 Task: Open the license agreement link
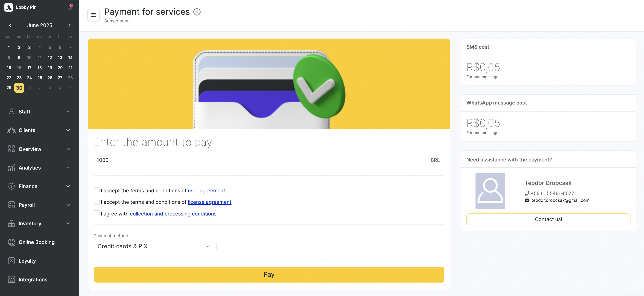coord(210,202)
